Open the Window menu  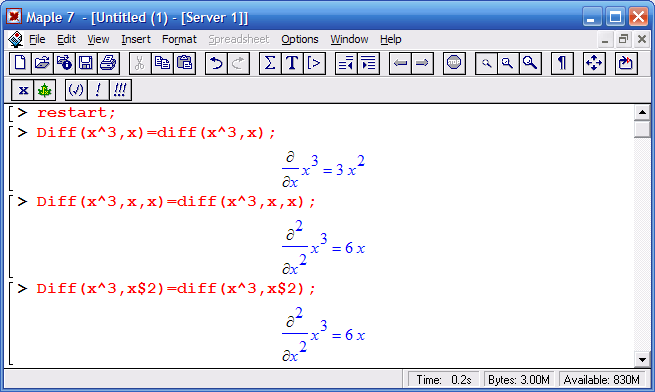pyautogui.click(x=349, y=39)
